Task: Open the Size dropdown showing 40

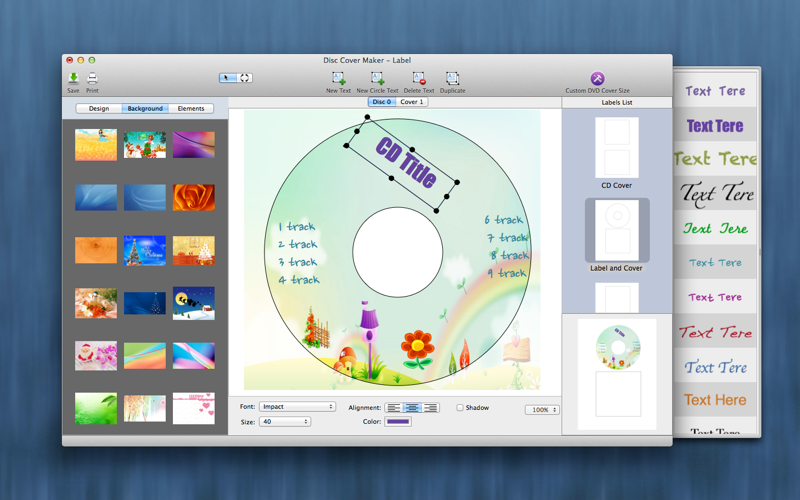Action: coord(285,421)
